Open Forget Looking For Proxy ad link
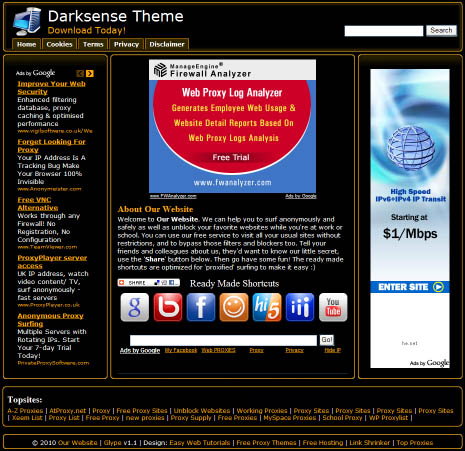Screen dimensions: 465x451 pos(52,146)
